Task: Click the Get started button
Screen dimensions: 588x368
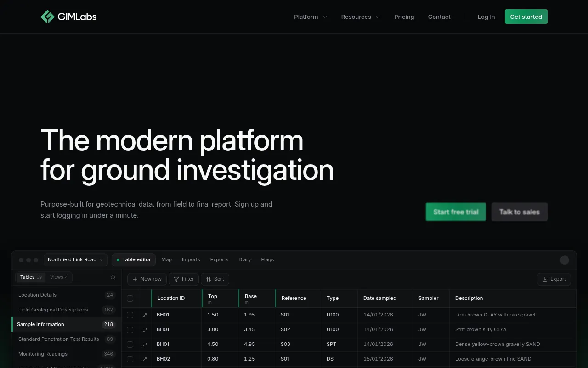Action: pyautogui.click(x=526, y=17)
